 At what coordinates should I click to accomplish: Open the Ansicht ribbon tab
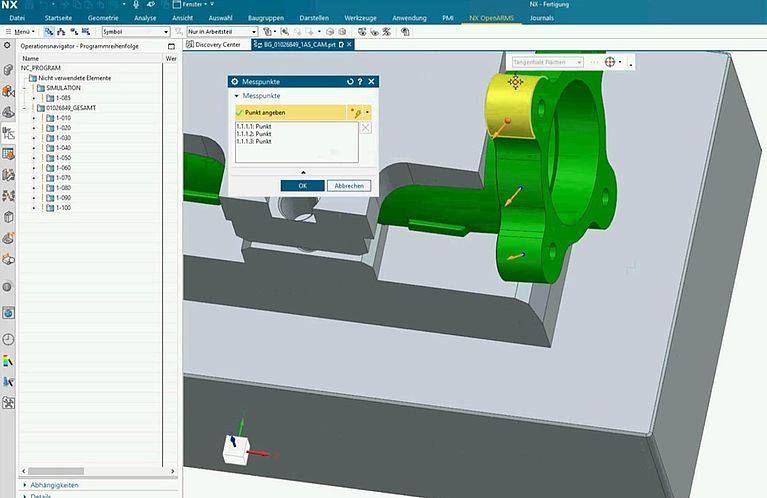[x=182, y=18]
